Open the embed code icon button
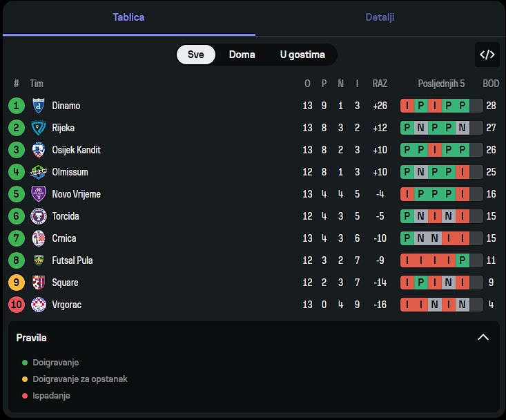The width and height of the screenshot is (506, 420). [x=487, y=55]
